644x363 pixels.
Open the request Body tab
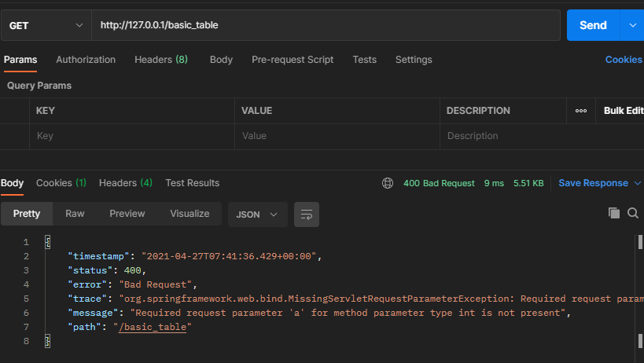(222, 60)
